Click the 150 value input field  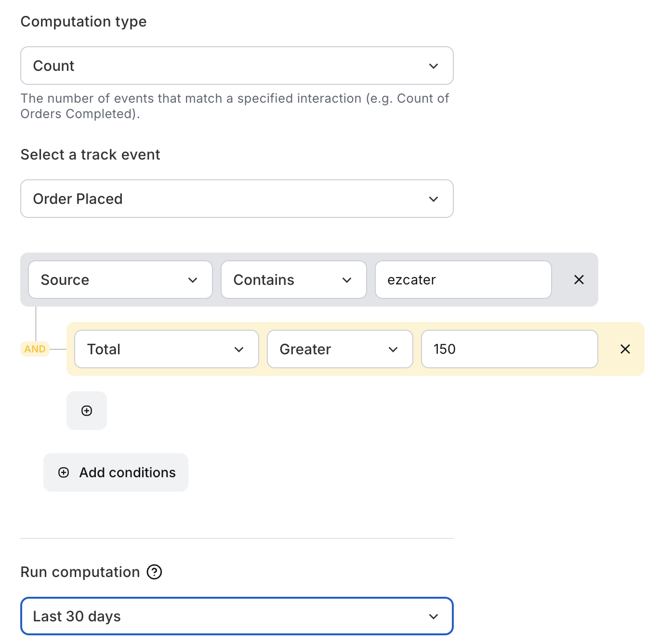point(510,349)
